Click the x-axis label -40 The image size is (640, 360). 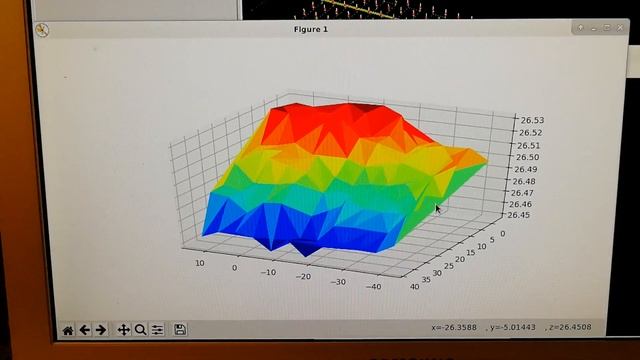tap(374, 287)
